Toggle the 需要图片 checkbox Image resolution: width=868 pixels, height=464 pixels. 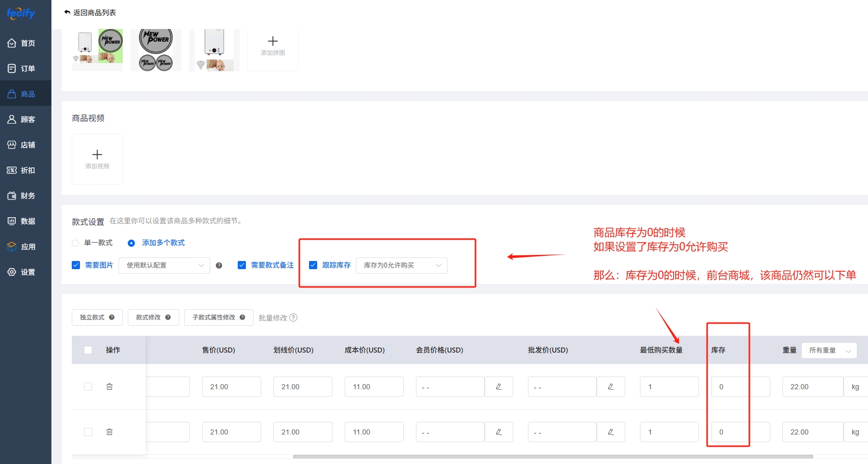tap(76, 265)
